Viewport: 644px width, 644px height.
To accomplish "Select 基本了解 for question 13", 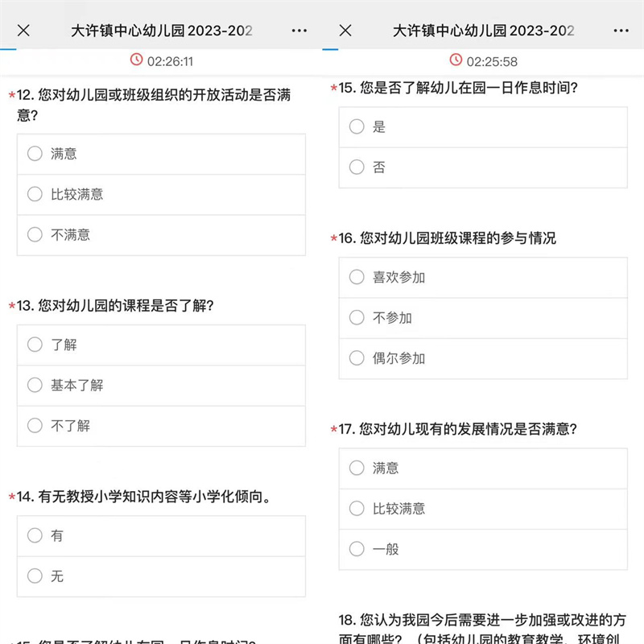I will [x=35, y=385].
